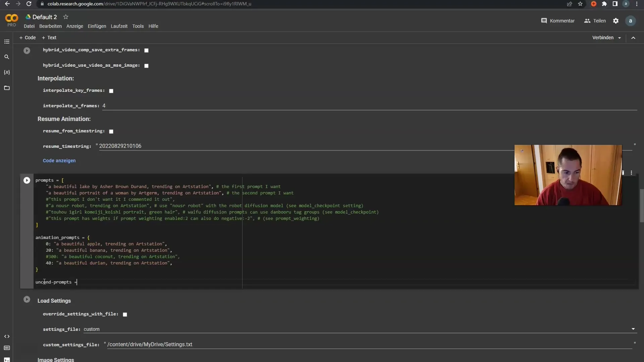The image size is (644, 362).
Task: Collapse the header with chevron up
Action: (x=633, y=38)
